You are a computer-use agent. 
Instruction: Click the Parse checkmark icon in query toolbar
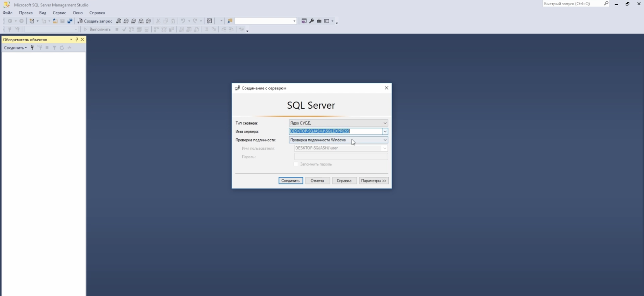pos(124,29)
